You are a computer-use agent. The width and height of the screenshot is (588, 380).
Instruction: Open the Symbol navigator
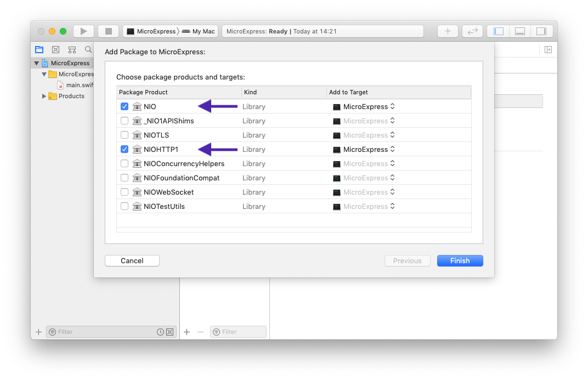(72, 49)
